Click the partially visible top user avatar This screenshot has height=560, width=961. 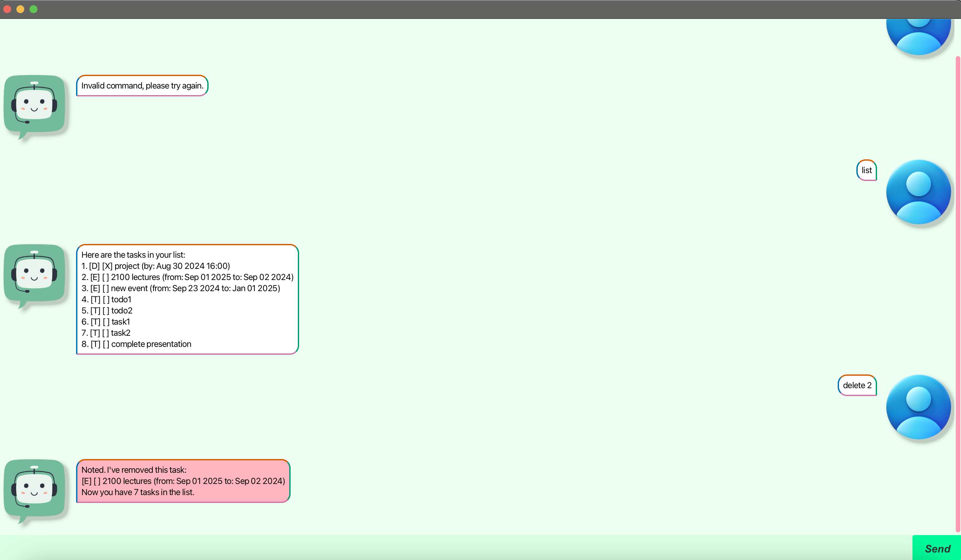click(918, 37)
